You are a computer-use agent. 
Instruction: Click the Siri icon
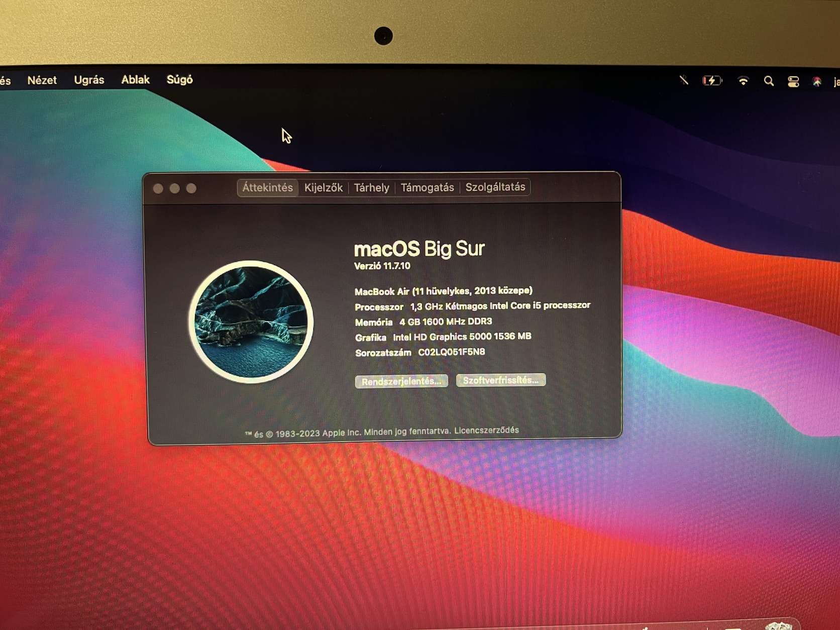[x=817, y=82]
